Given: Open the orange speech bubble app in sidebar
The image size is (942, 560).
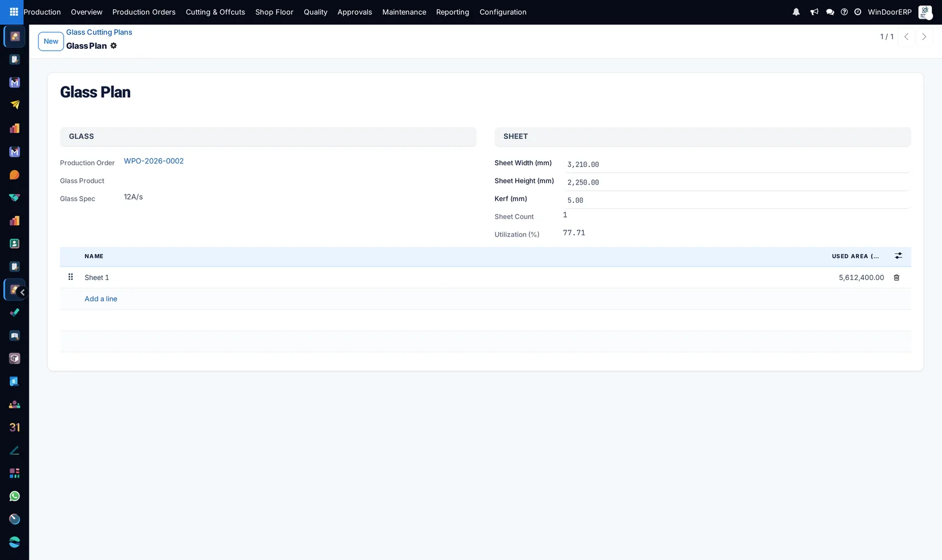Looking at the screenshot, I should (x=15, y=175).
